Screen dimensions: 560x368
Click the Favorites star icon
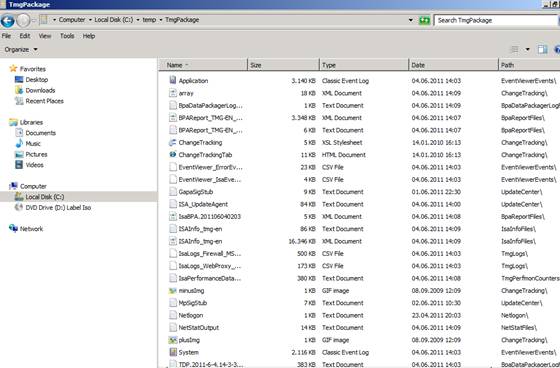[14, 69]
